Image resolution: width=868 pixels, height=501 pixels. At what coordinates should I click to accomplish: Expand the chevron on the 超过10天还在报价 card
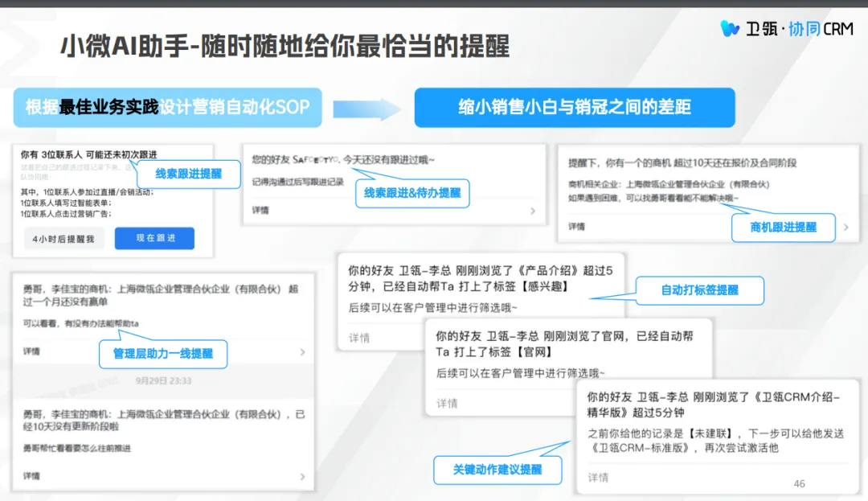tap(845, 228)
